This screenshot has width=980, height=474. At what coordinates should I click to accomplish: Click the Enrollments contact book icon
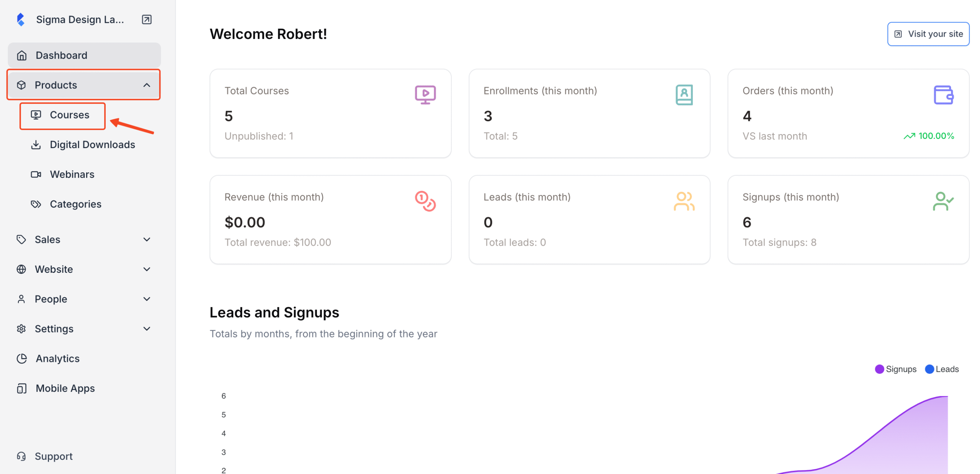(684, 94)
